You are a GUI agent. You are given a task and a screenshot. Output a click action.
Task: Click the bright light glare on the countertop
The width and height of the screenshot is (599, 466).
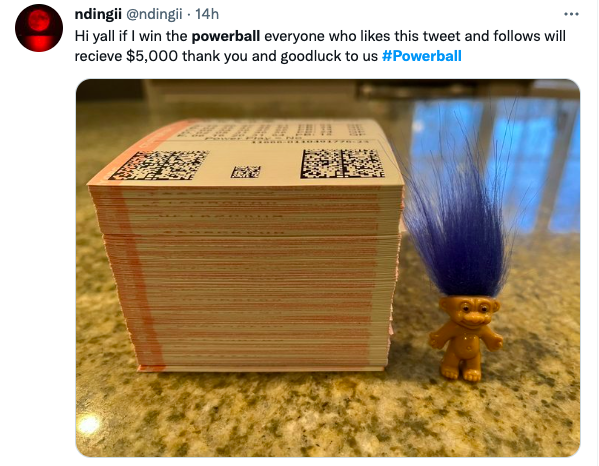[x=89, y=424]
